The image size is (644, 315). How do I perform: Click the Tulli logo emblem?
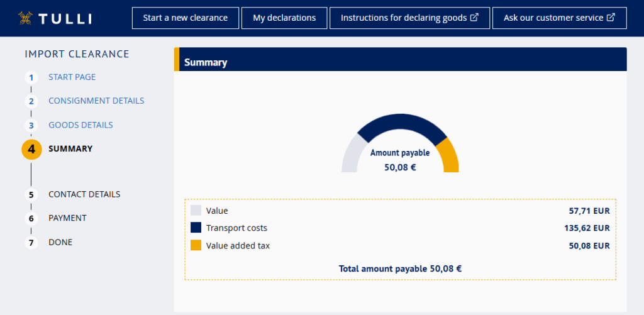point(26,18)
